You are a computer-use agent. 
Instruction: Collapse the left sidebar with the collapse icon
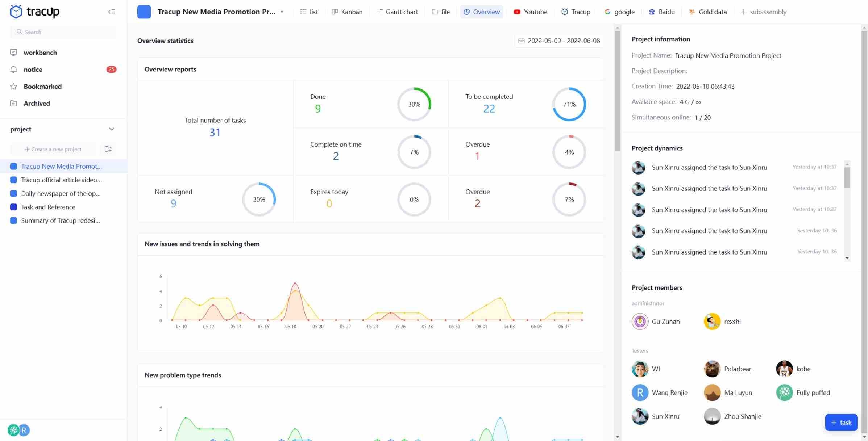click(112, 12)
